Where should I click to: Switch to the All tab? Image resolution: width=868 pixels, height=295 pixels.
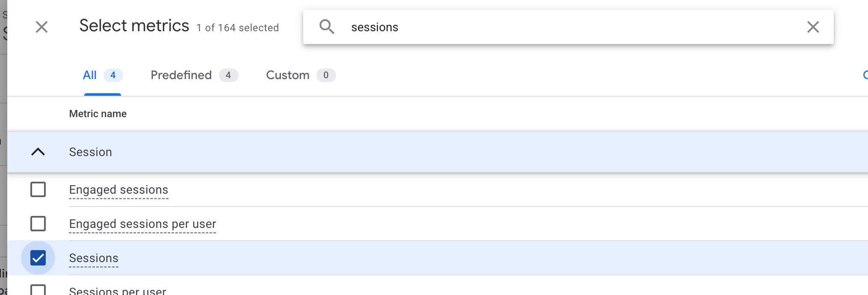(103, 75)
